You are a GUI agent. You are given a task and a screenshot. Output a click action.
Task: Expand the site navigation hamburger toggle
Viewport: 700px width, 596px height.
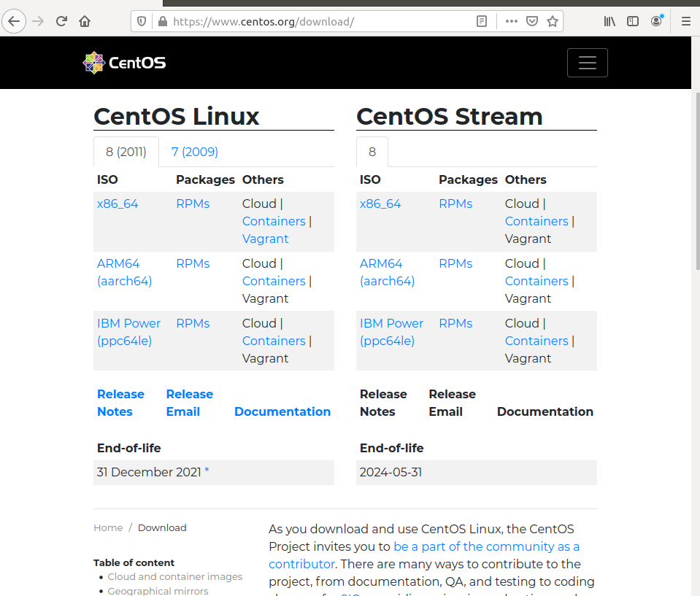coord(587,63)
